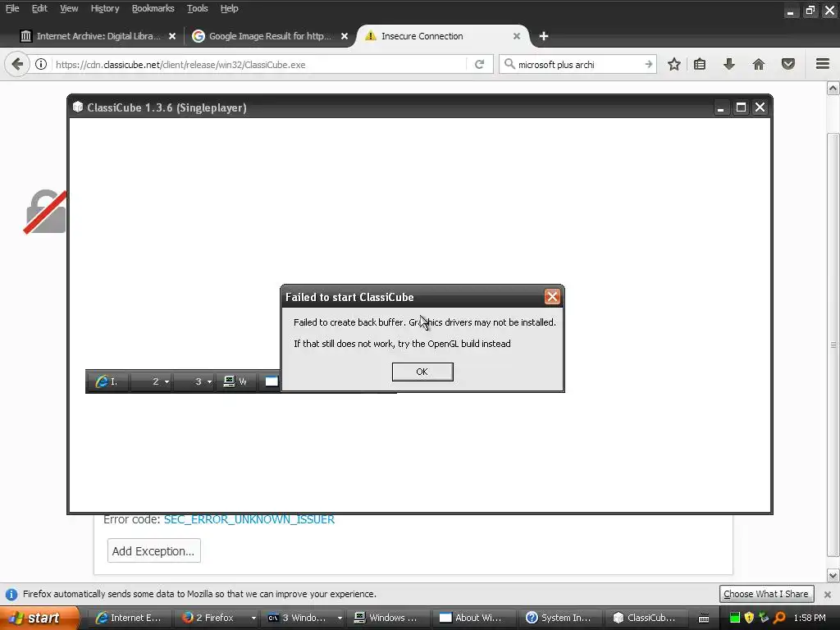Expand the 2 Firefox taskbar group
Viewport: 840px width, 630px height.
click(253, 618)
